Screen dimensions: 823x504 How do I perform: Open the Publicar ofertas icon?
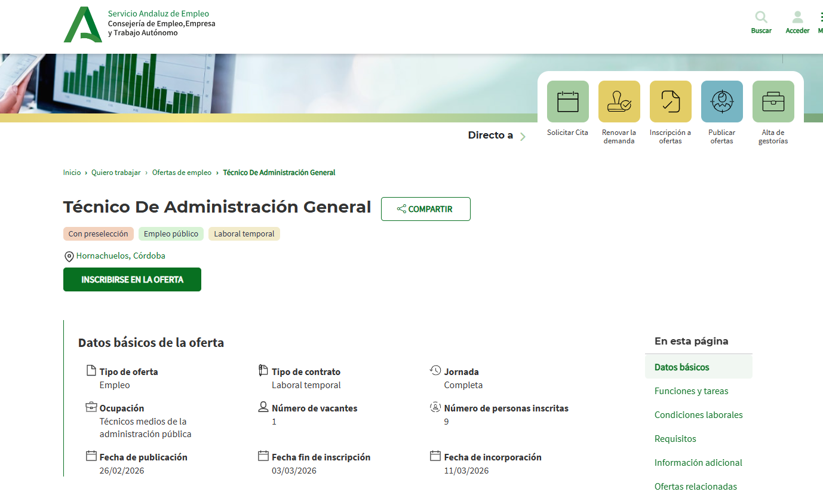721,102
